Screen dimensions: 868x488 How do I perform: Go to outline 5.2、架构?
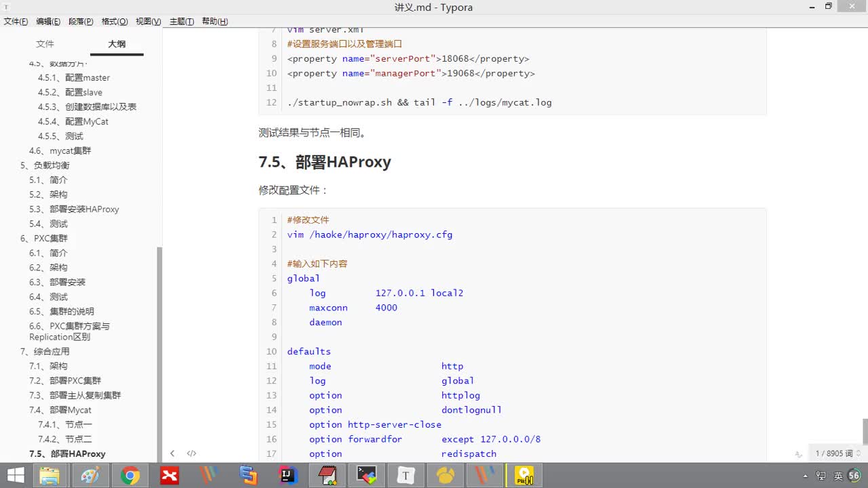coord(48,195)
